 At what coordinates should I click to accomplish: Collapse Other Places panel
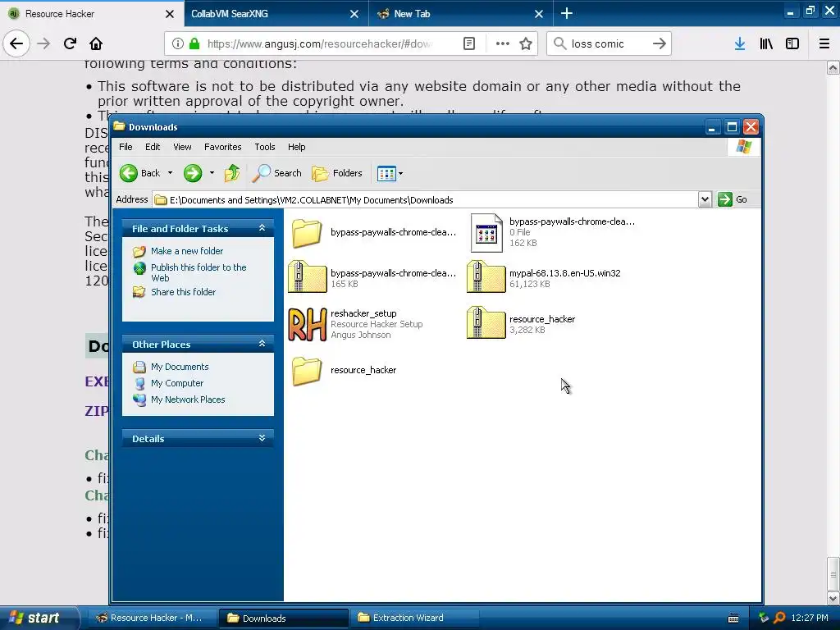point(262,344)
